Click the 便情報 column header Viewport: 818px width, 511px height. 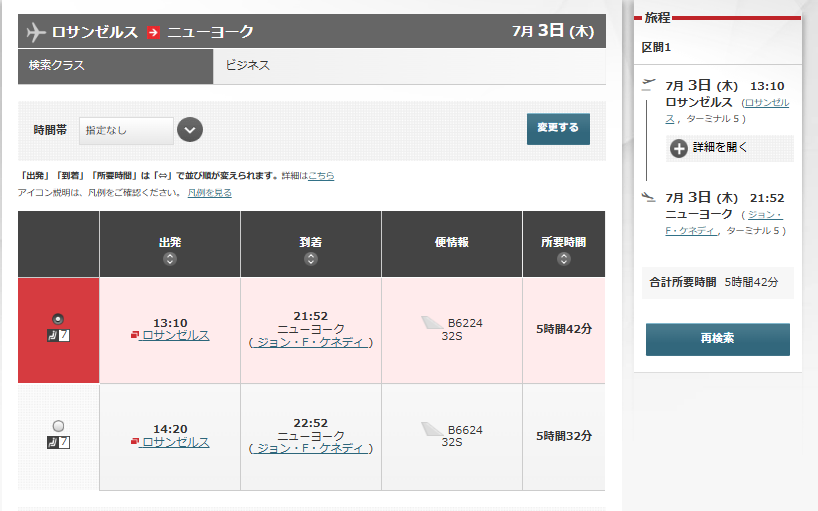(x=452, y=242)
